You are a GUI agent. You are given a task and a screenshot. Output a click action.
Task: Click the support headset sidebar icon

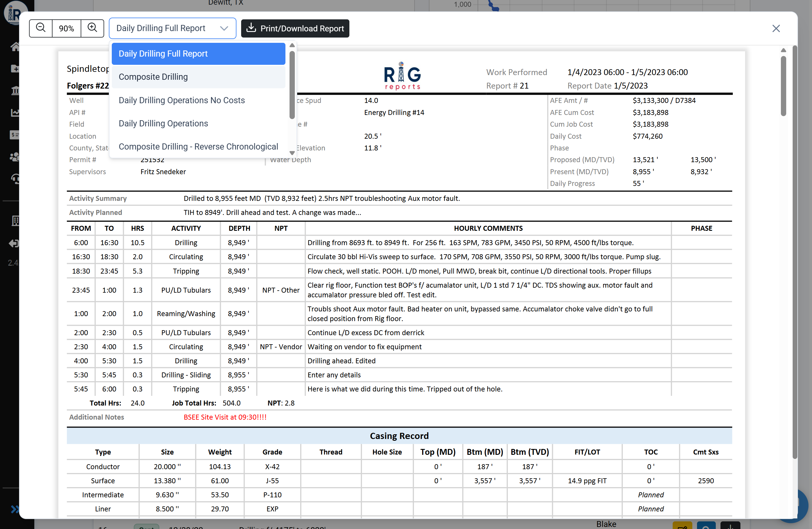15,179
